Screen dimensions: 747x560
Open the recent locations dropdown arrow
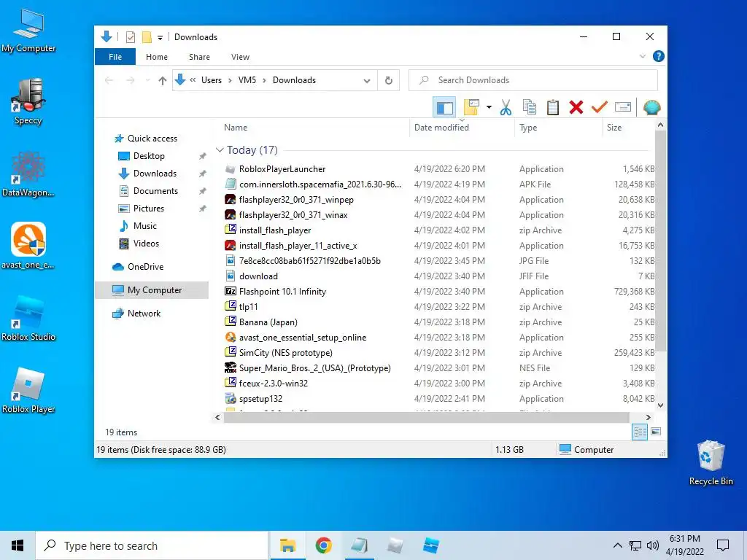147,80
